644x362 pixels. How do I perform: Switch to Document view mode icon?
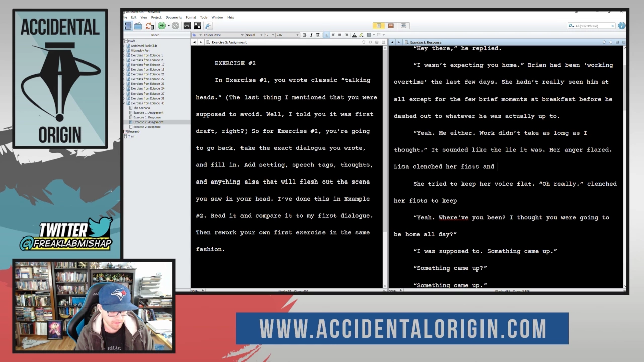(x=379, y=26)
